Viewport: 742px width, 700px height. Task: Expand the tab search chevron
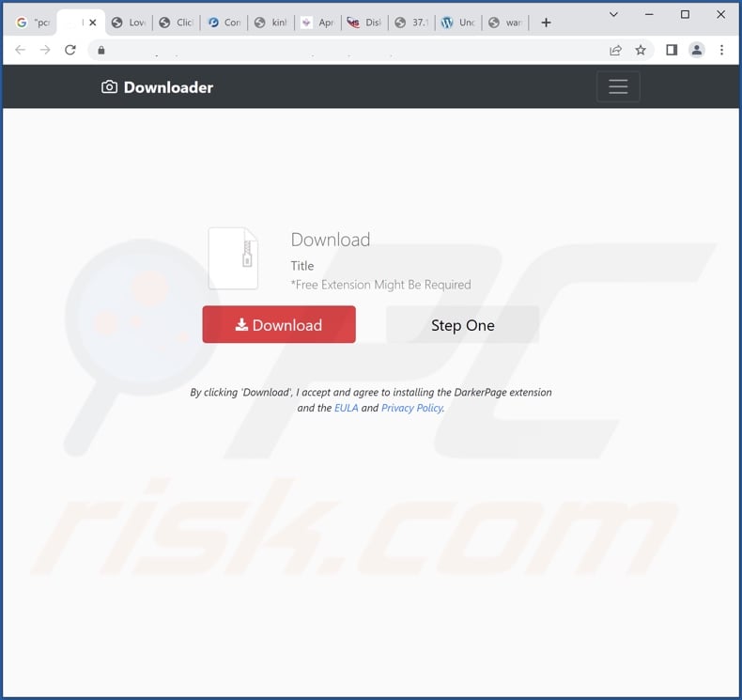[x=613, y=15]
